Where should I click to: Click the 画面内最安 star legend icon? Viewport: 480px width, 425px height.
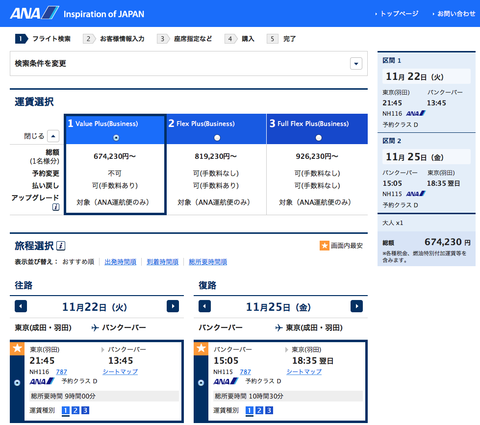click(324, 246)
